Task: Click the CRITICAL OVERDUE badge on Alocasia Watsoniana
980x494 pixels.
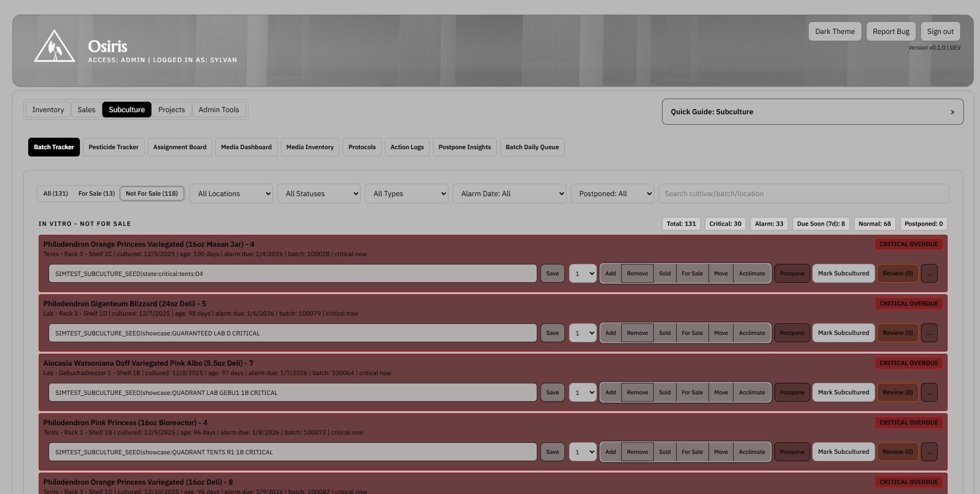Action: tap(908, 363)
